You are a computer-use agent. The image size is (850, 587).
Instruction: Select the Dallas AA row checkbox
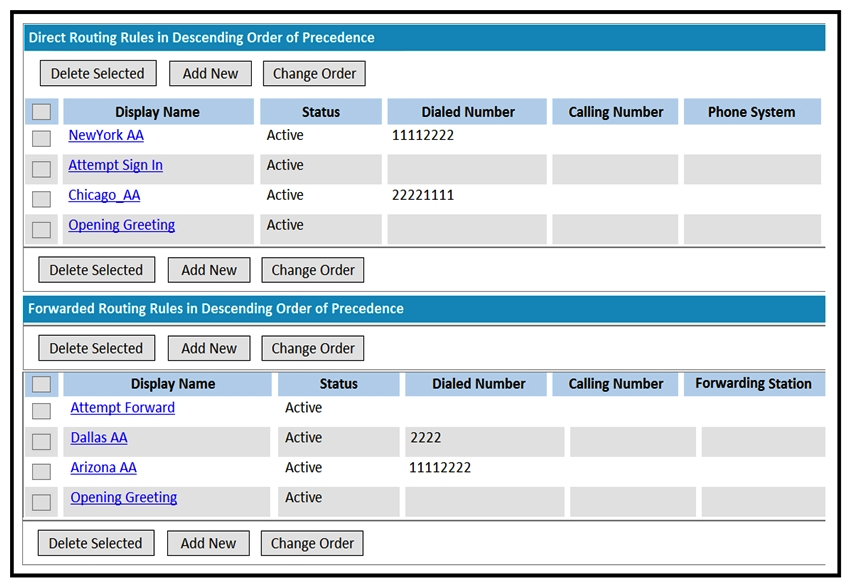coord(41,442)
